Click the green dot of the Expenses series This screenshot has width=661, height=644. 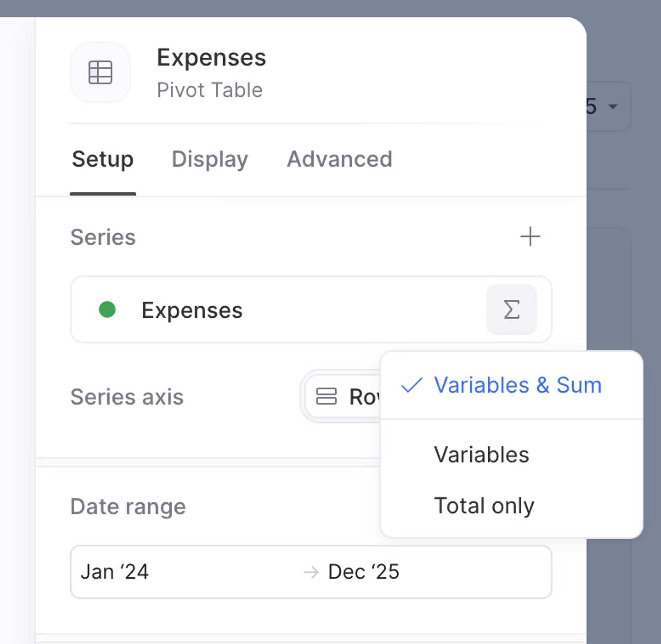(107, 309)
